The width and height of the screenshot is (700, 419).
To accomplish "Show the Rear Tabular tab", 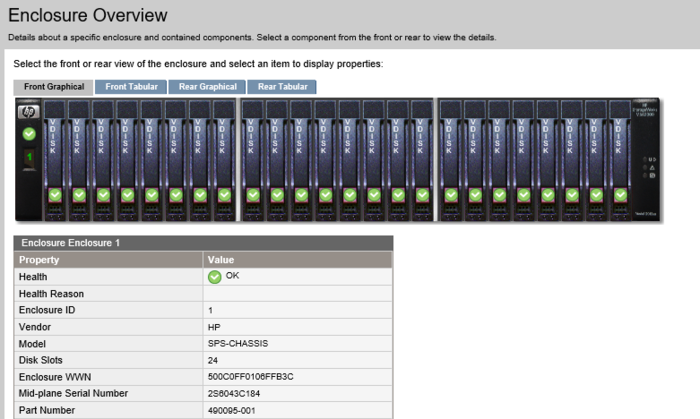I will click(x=282, y=87).
